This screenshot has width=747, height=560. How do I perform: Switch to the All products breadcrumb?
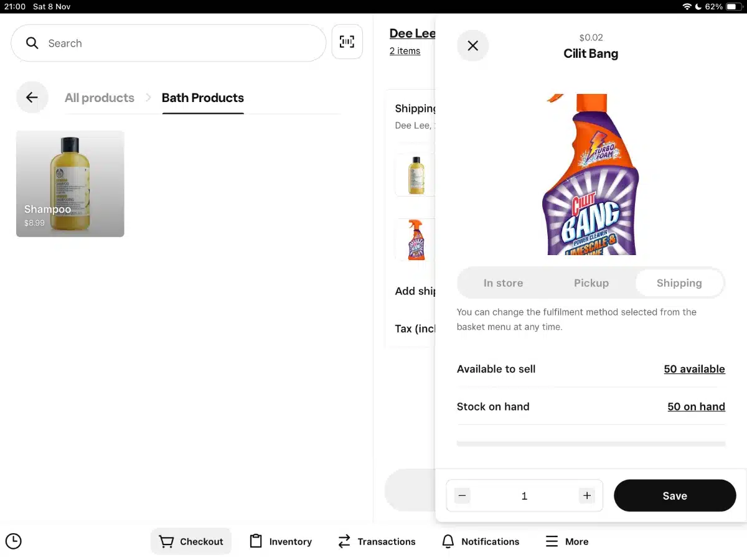tap(99, 98)
